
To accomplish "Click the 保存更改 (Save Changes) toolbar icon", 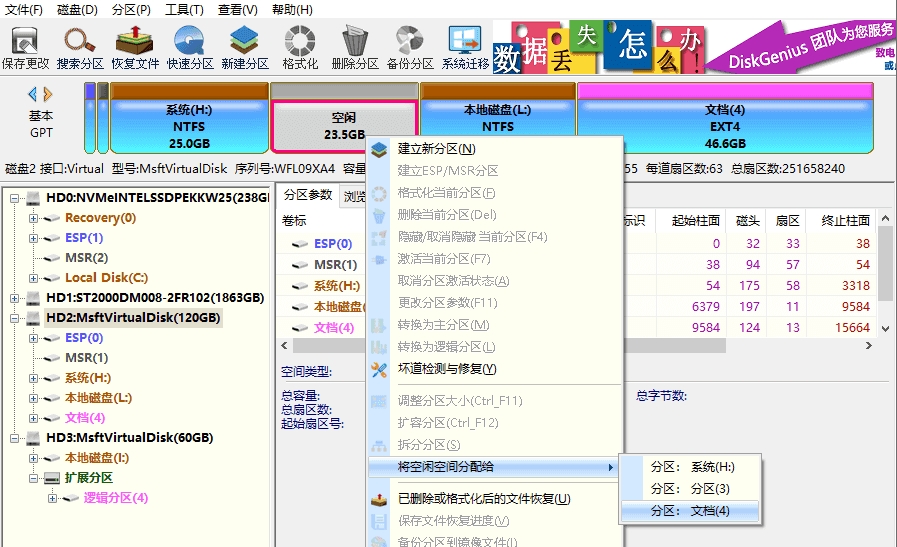I will pos(25,46).
